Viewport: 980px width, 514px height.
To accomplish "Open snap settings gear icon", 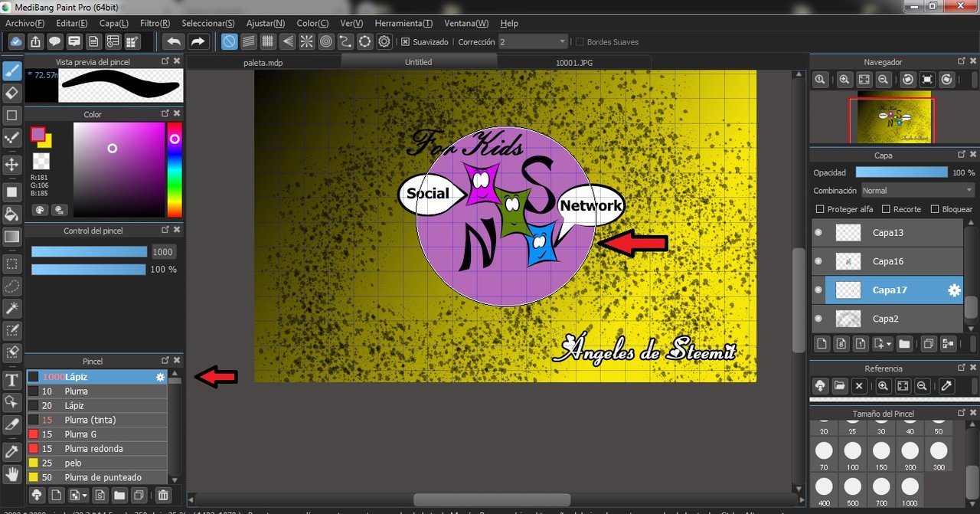I will (x=384, y=41).
